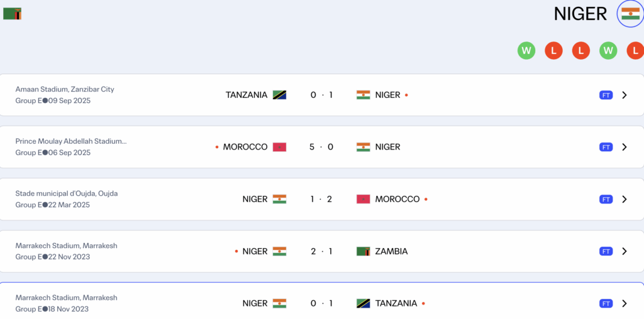Screen dimensions: 644x319
Task: Click Tanzania flag in Tanzania 0-1 Niger match
Action: tap(279, 95)
